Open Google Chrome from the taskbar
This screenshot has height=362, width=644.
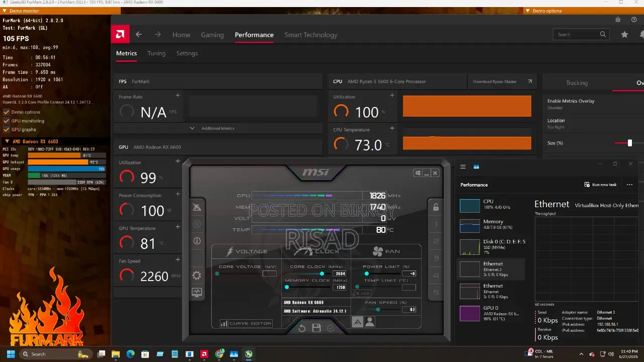coord(219,354)
